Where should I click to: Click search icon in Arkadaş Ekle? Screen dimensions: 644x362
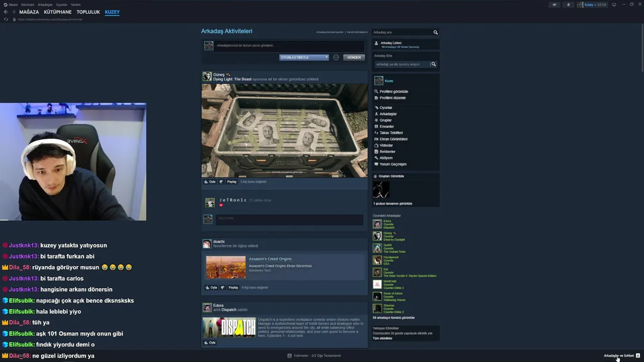coord(434,64)
